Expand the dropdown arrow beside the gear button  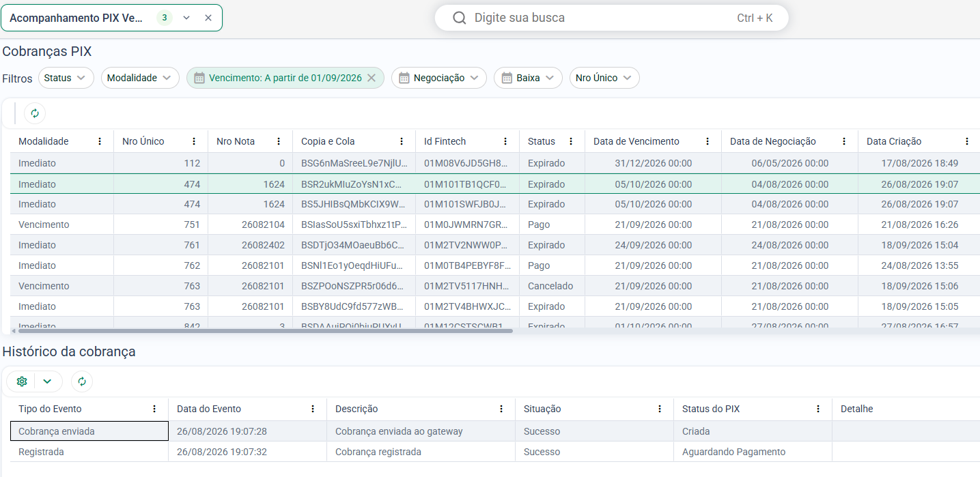(47, 381)
